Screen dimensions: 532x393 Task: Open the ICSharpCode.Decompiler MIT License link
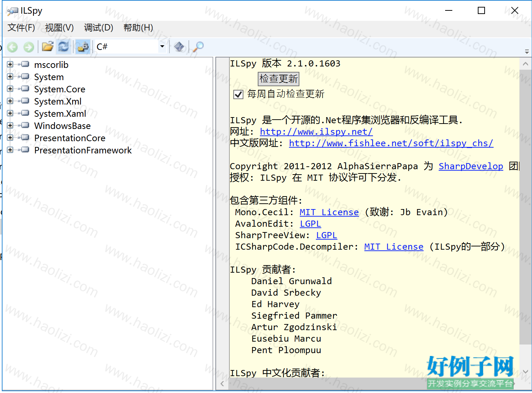click(x=394, y=247)
